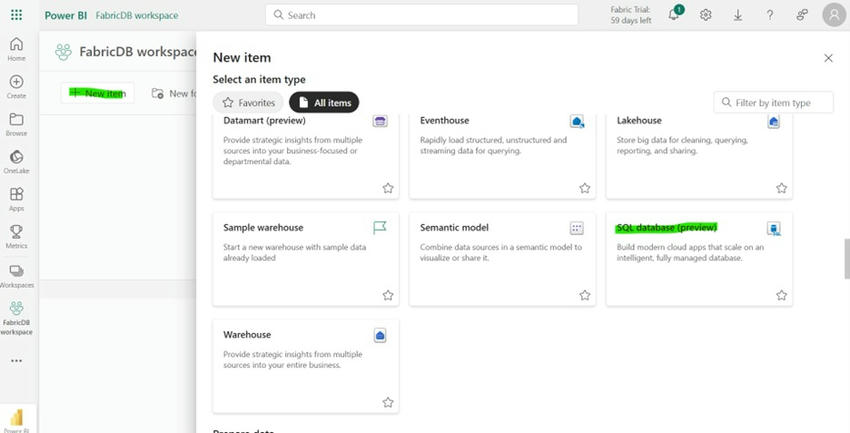Open the Workspaces flyout in sidebar
Viewport: 850px width, 433px height.
[x=16, y=276]
